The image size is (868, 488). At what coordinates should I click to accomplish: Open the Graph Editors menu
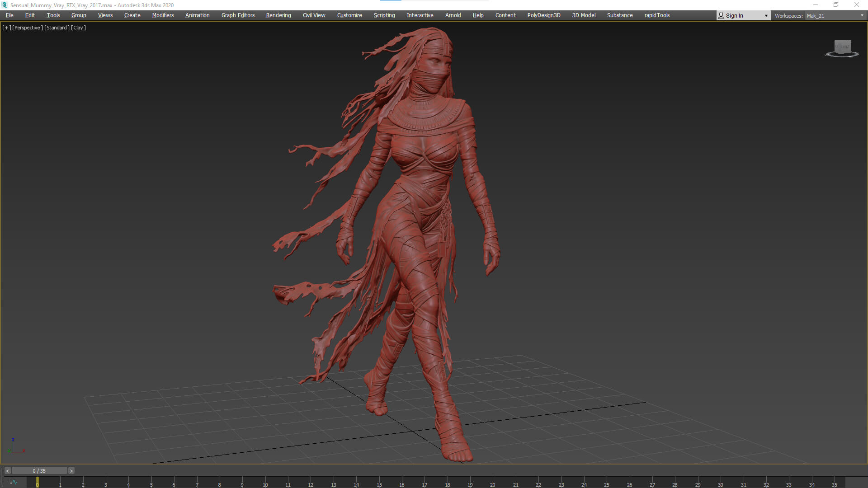(238, 15)
